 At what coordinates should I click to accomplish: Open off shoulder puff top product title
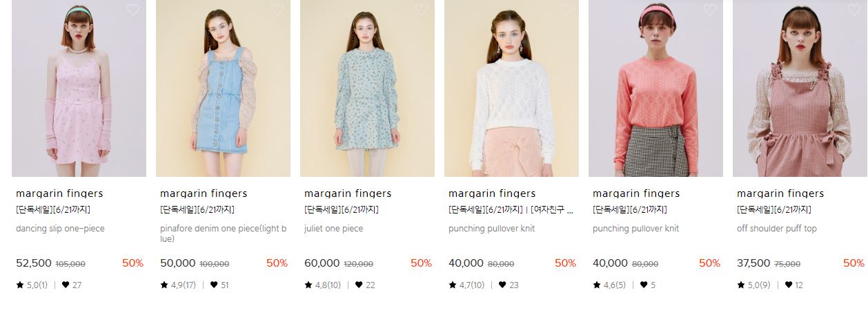pyautogui.click(x=777, y=229)
